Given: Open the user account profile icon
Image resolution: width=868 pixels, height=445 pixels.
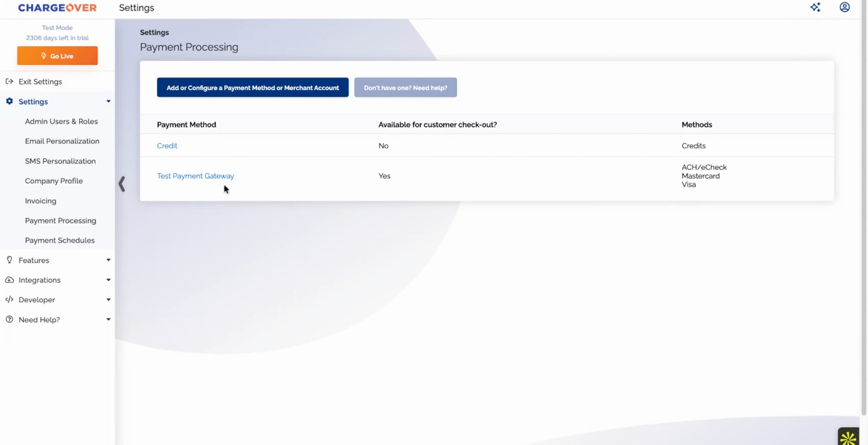Looking at the screenshot, I should [844, 7].
